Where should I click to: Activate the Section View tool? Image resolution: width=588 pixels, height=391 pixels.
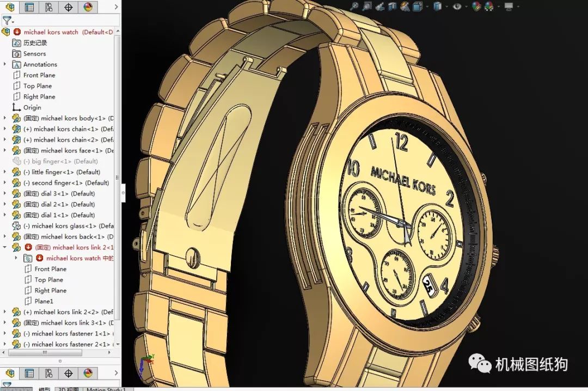point(392,6)
